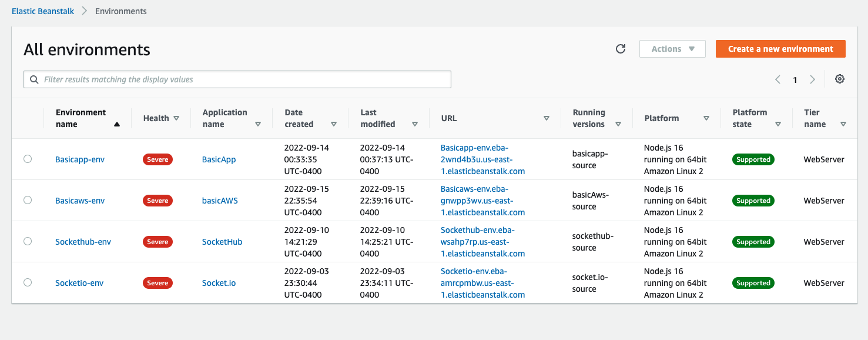Open the table preferences gear

[x=840, y=78]
